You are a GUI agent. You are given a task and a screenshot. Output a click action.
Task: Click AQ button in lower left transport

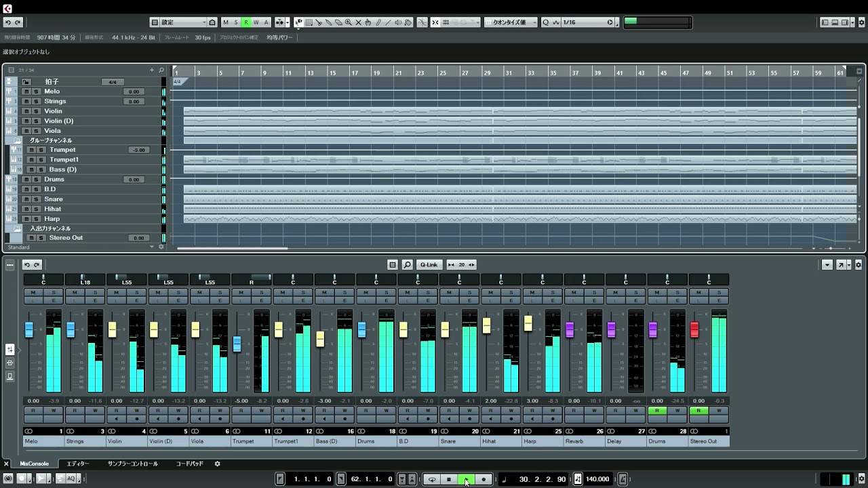tap(71, 479)
